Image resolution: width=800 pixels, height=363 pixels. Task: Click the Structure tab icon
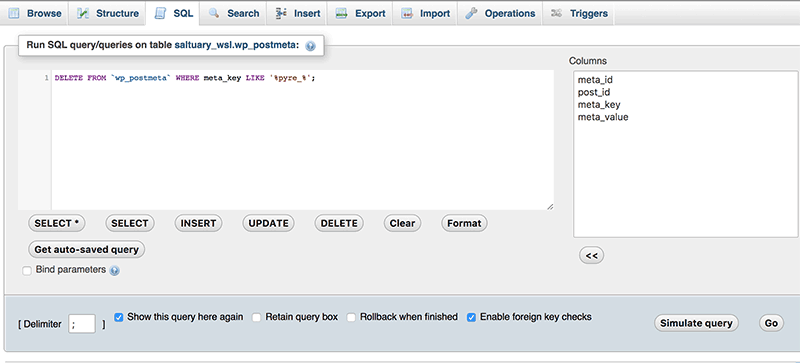[83, 14]
